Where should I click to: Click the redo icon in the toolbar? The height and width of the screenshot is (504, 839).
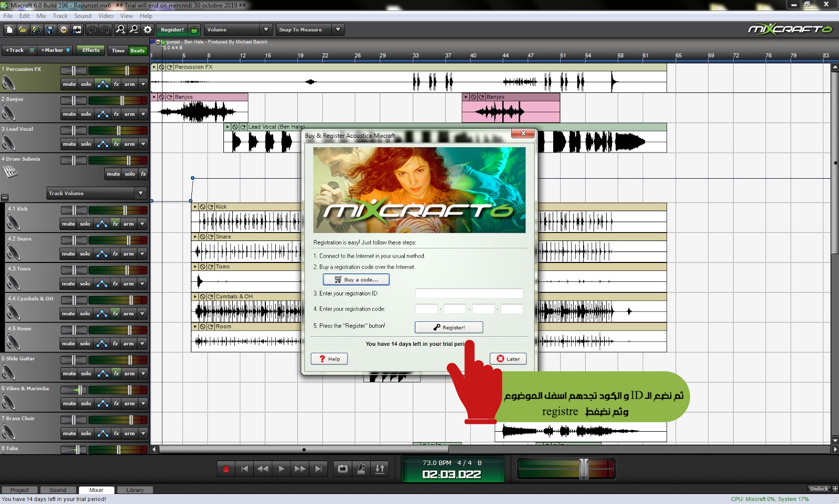click(105, 30)
